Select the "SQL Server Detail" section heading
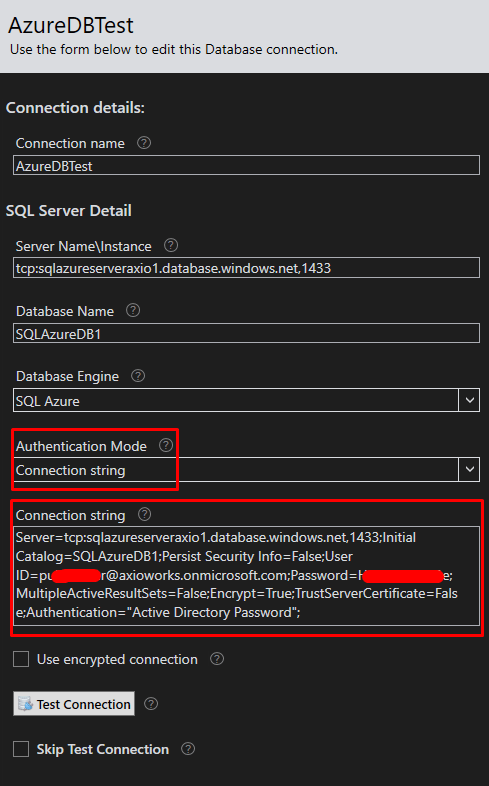This screenshot has height=786, width=489. (x=69, y=211)
